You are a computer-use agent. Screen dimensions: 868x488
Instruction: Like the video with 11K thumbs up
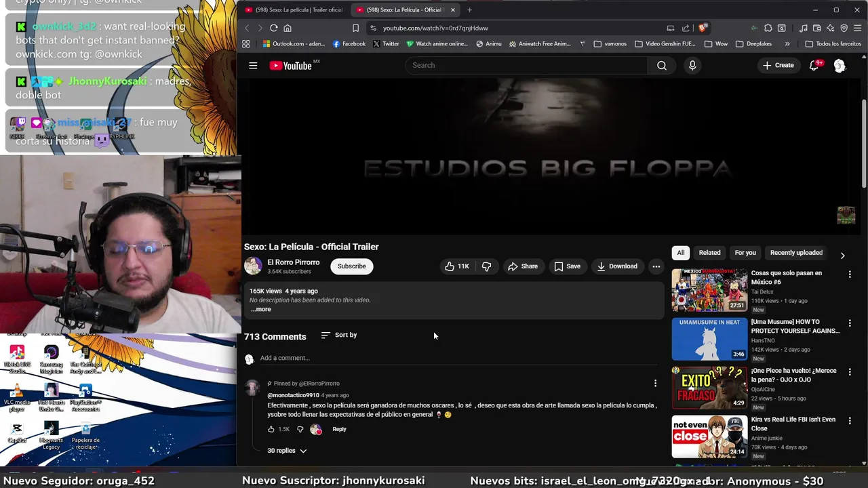click(457, 266)
